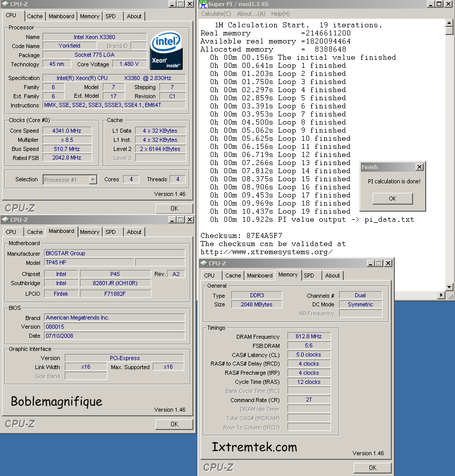Click Super PI vertical scrollbar up arrow

pyautogui.click(x=449, y=23)
